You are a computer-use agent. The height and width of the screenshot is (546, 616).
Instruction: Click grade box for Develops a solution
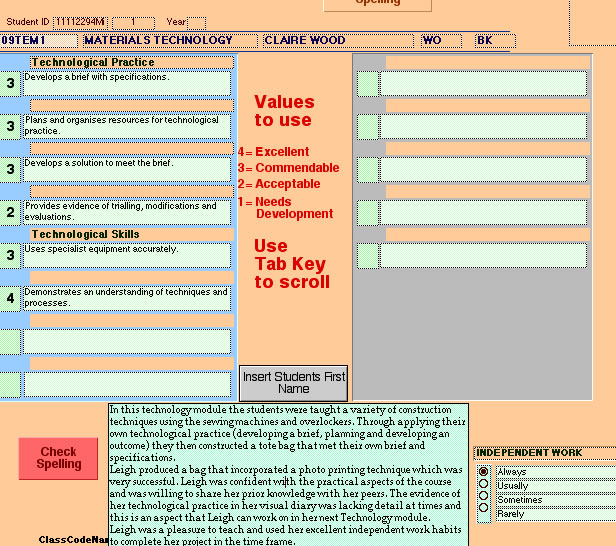pos(10,169)
